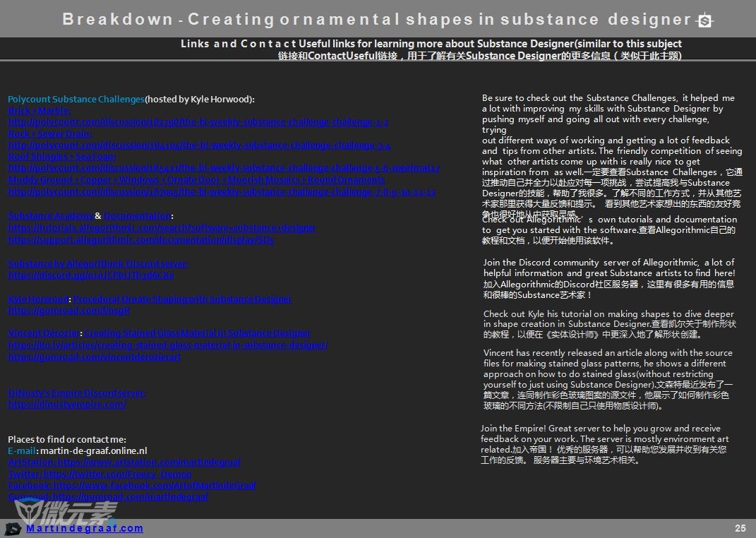The image size is (756, 538).
Task: Open the Brick + Marble link
Action: point(39,110)
